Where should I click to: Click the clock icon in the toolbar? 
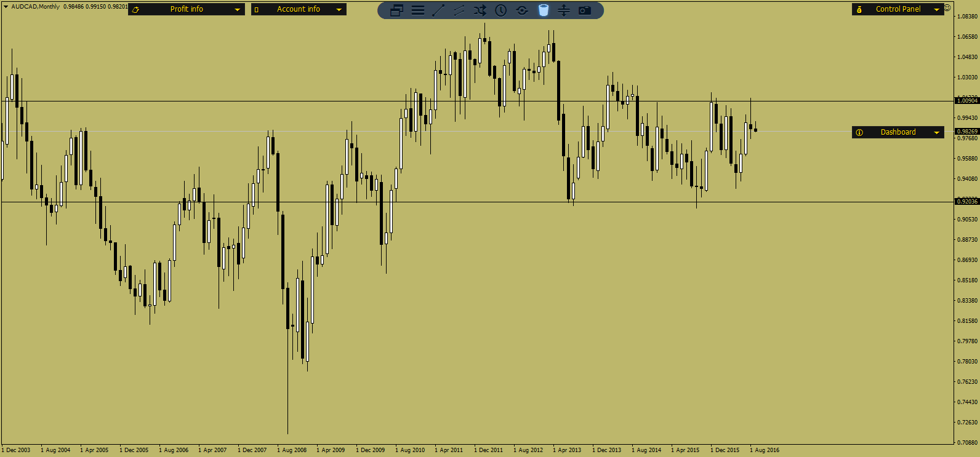[x=501, y=10]
